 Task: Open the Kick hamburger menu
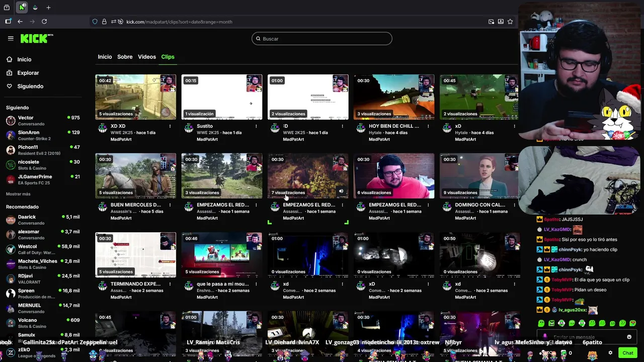click(x=11, y=38)
